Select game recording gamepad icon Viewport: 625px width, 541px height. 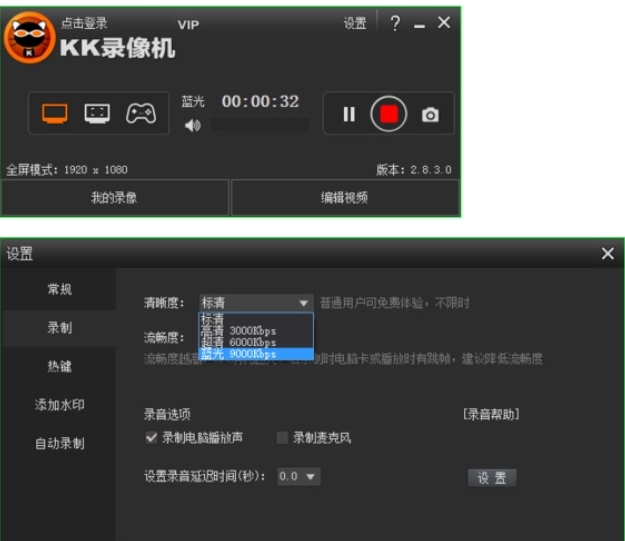click(x=141, y=114)
